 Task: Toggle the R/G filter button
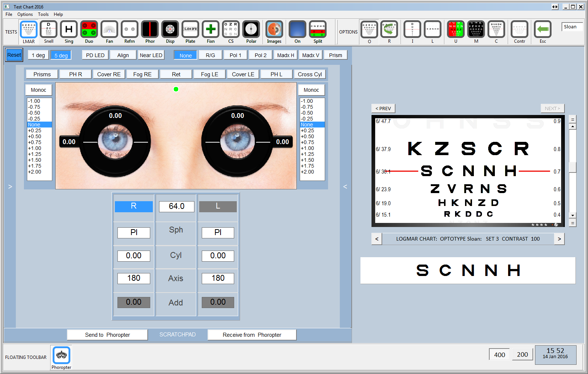point(210,55)
